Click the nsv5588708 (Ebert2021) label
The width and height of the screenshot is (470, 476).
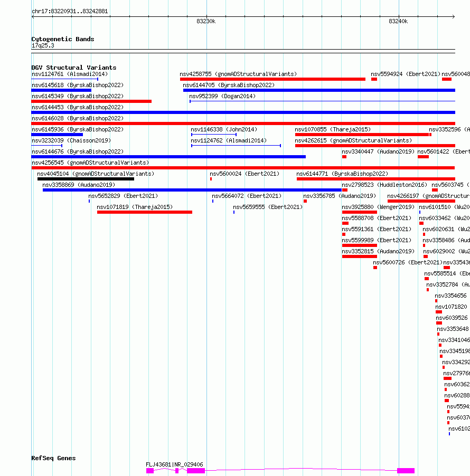[x=377, y=218]
